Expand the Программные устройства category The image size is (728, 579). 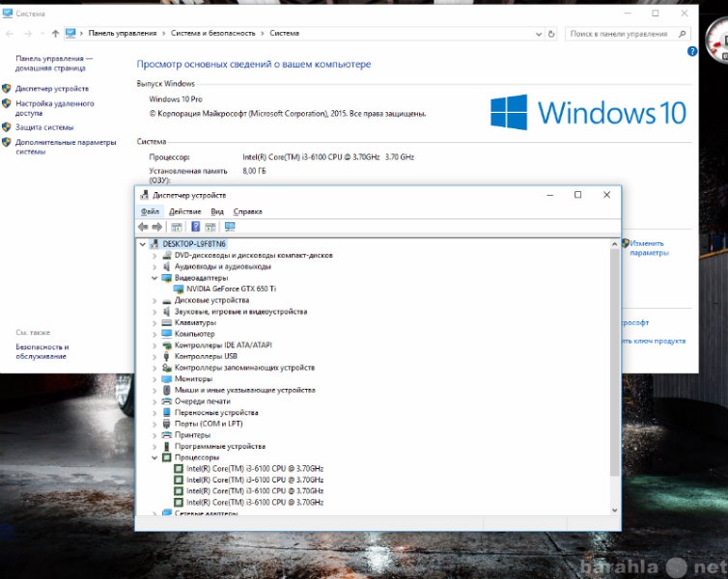click(154, 446)
